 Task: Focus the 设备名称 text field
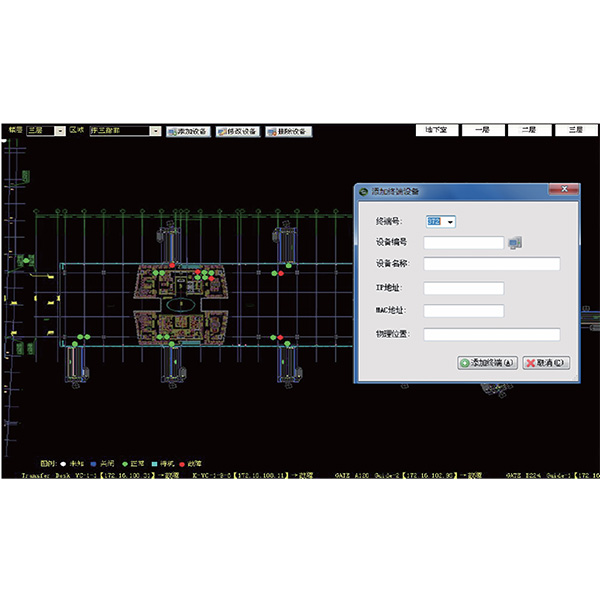click(x=491, y=264)
